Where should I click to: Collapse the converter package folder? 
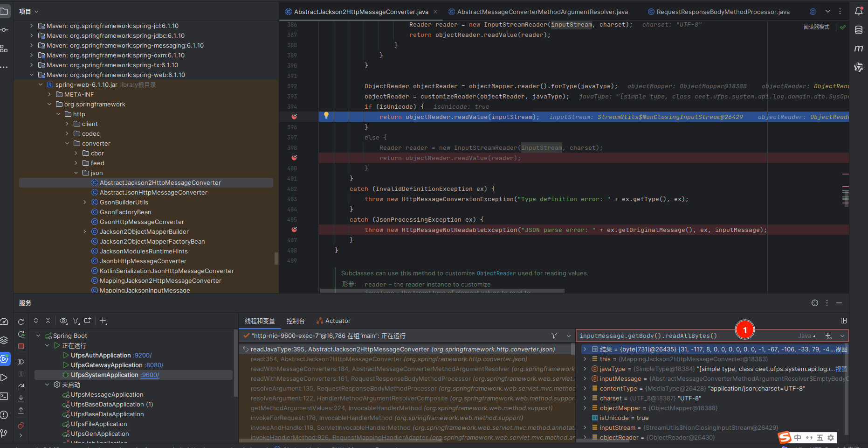pos(67,143)
